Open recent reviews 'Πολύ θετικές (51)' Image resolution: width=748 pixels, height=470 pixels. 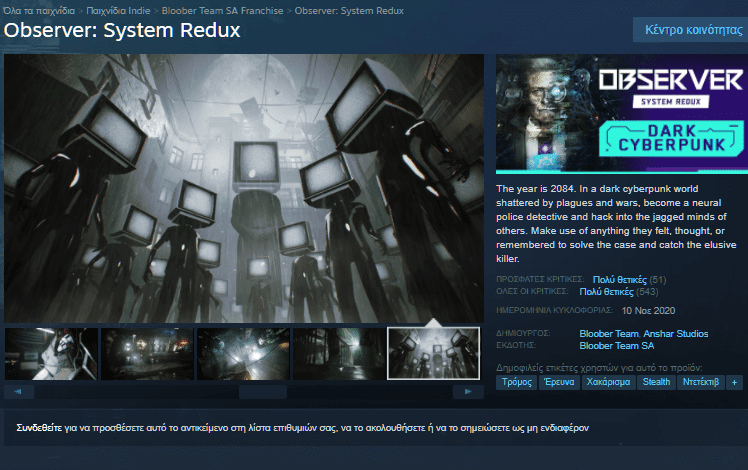pos(629,280)
